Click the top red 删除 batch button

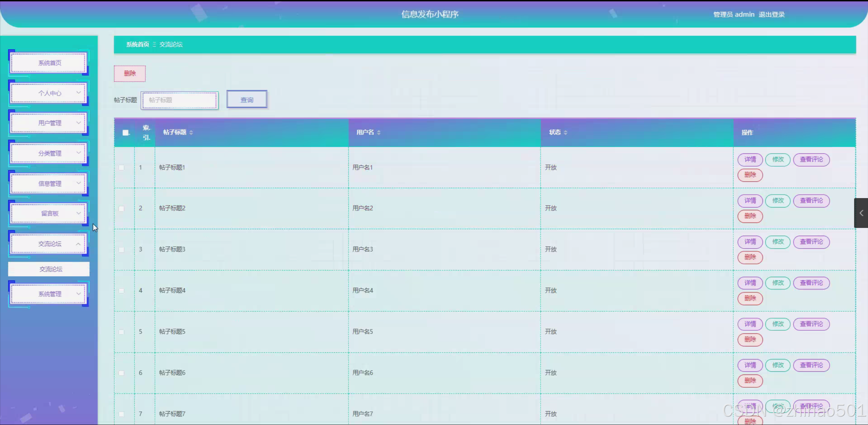[x=130, y=73]
